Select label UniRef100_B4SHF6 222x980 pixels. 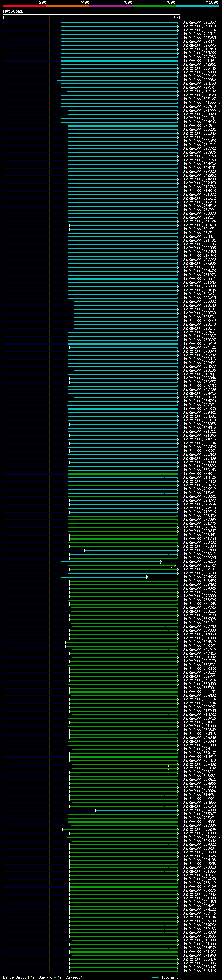[199, 581]
